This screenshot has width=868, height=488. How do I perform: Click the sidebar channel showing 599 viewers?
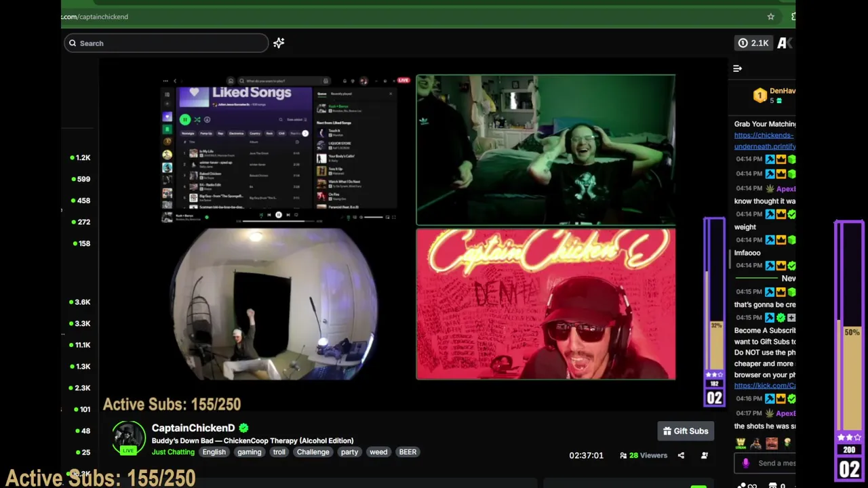pos(81,179)
